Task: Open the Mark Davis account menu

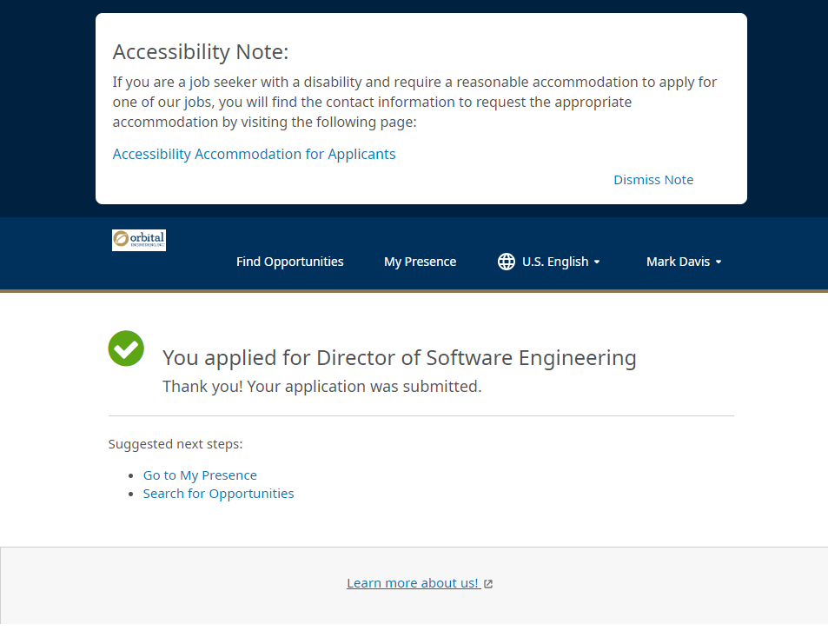Action: click(678, 262)
